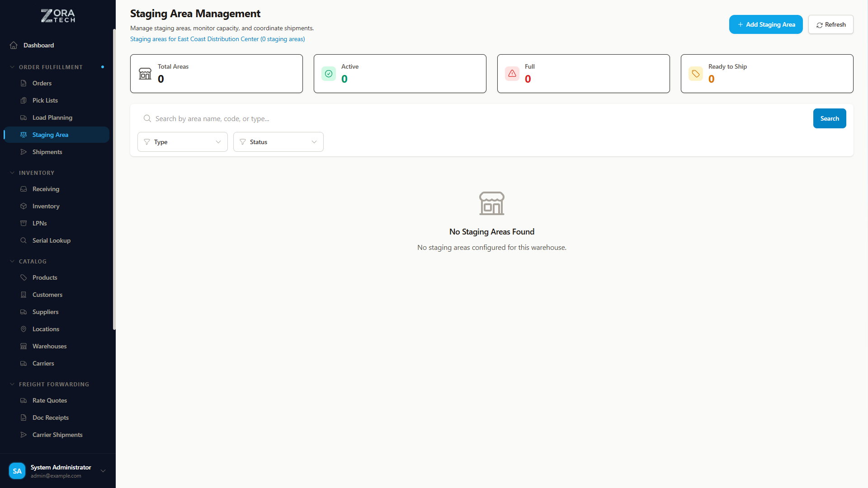Focus the area name search field

pyautogui.click(x=479, y=118)
